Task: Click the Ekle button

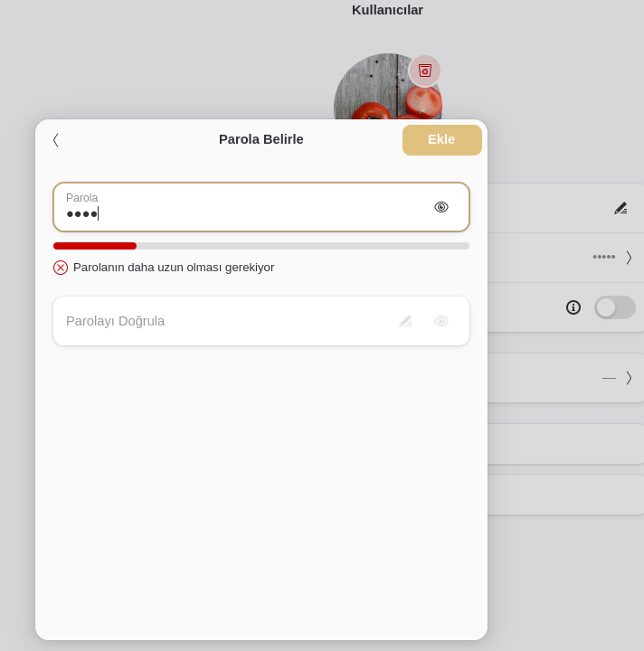Action: point(441,140)
